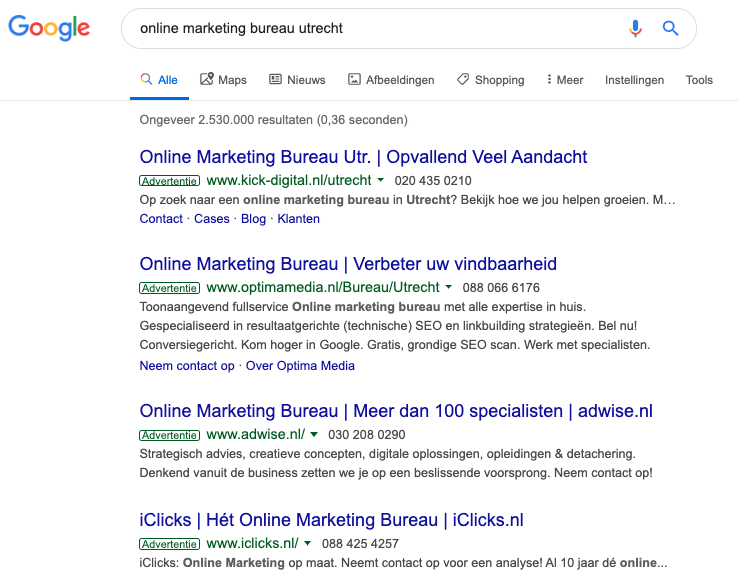Click phone number 030 208 0290
Image resolution: width=738 pixels, height=584 pixels.
click(x=367, y=435)
